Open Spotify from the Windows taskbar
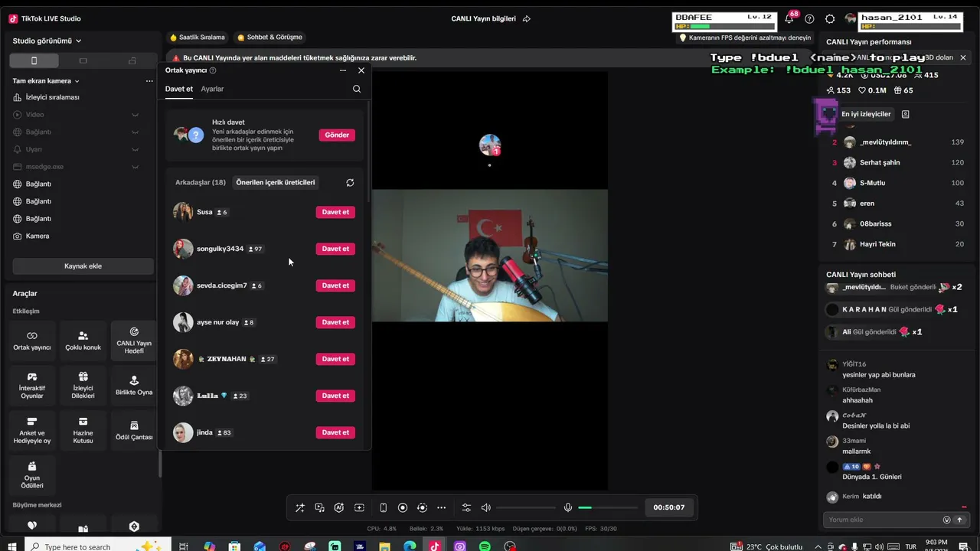This screenshot has width=980, height=551. pyautogui.click(x=485, y=546)
